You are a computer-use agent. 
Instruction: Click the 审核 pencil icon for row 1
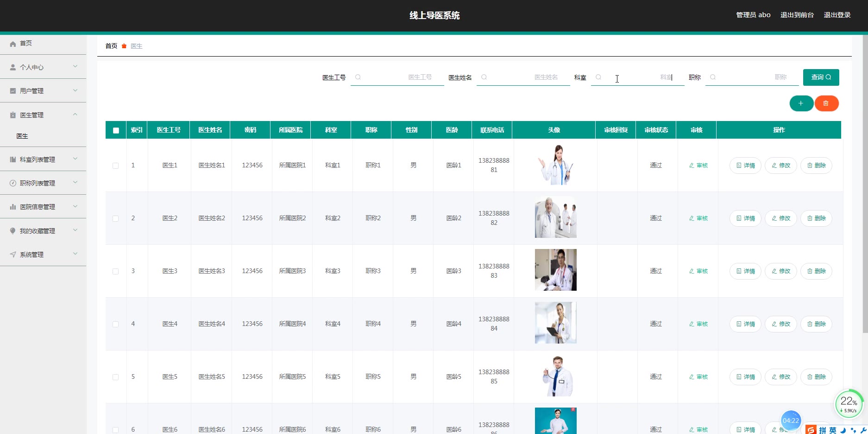tap(692, 166)
